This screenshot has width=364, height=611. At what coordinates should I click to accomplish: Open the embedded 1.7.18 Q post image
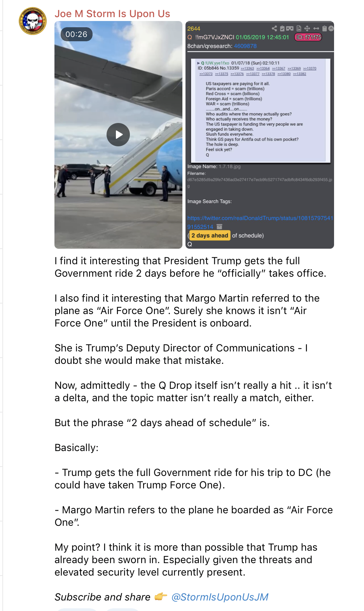pos(261,110)
